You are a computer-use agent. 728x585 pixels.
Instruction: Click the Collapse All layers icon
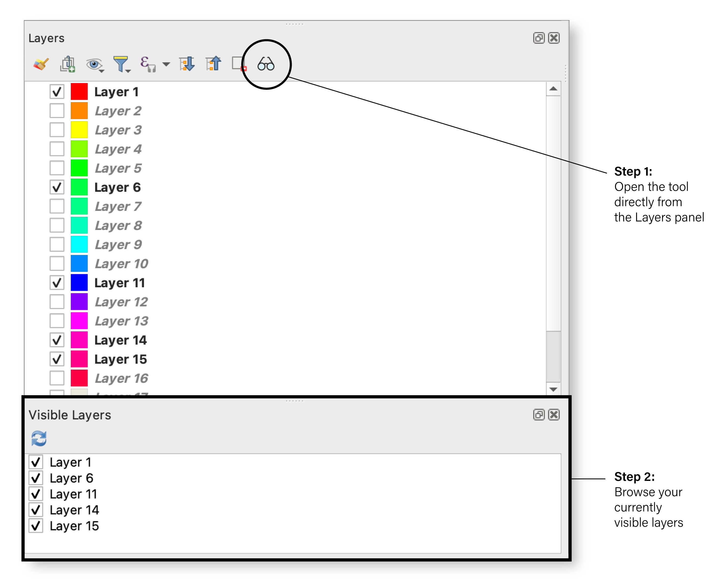pos(213,64)
